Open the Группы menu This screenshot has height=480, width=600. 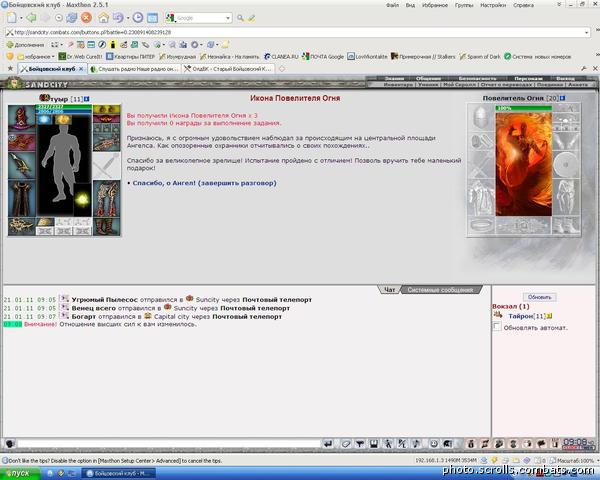click(x=464, y=5)
